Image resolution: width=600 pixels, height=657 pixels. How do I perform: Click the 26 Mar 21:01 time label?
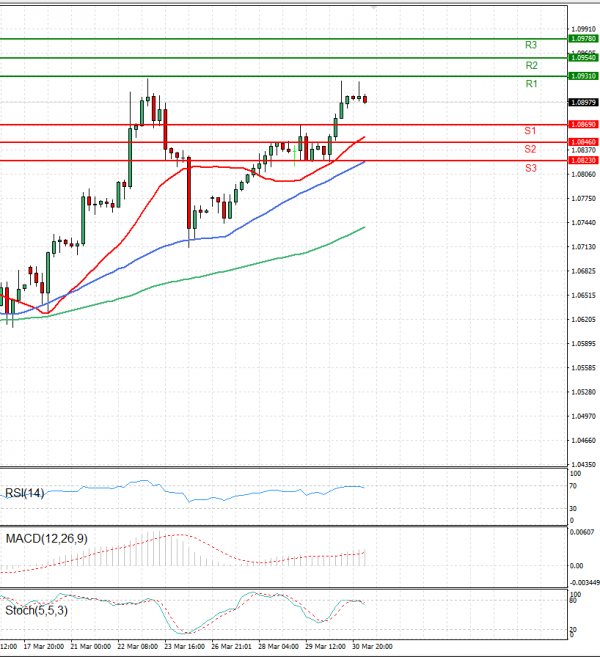231,647
